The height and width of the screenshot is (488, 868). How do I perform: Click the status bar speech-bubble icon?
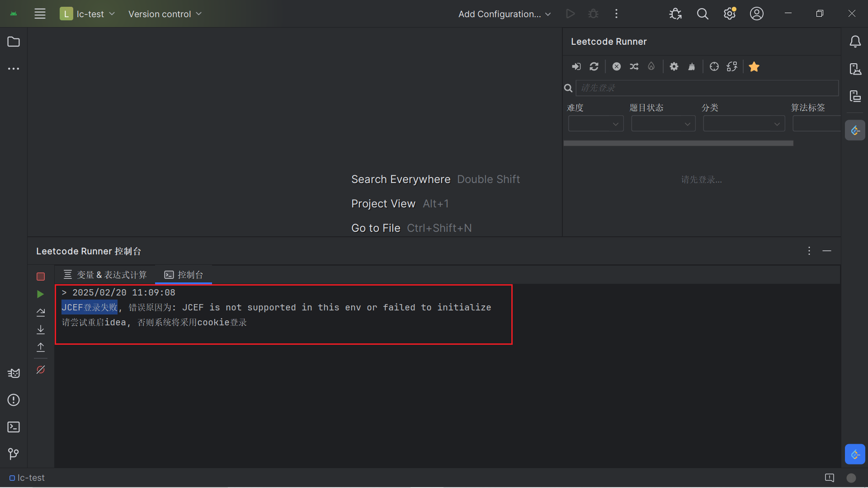click(830, 478)
